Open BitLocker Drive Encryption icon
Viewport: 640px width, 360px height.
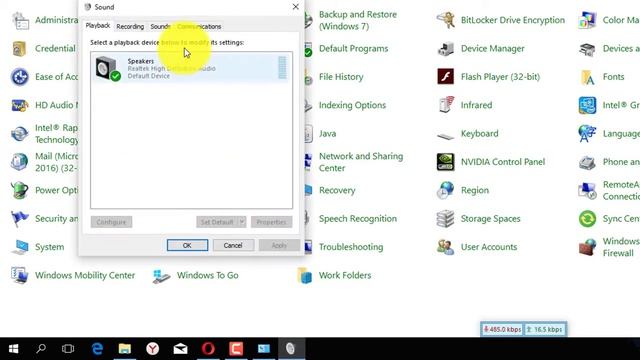[445, 20]
